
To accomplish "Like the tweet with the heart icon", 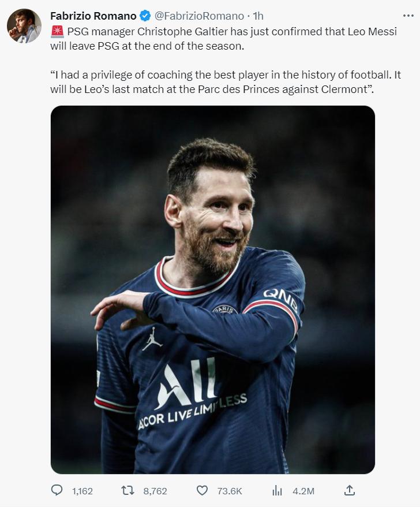I will tap(202, 490).
